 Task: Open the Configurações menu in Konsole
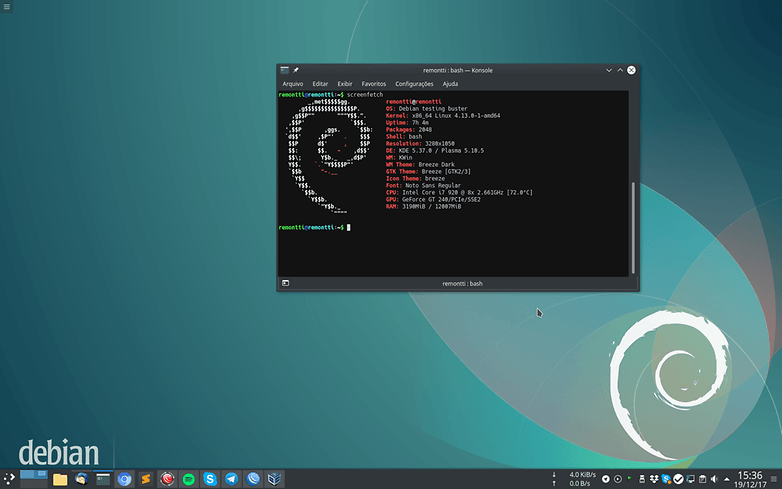[414, 84]
